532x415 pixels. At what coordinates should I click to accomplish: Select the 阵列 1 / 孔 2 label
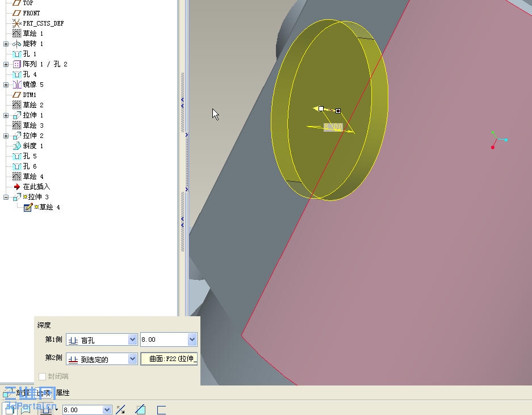[45, 64]
